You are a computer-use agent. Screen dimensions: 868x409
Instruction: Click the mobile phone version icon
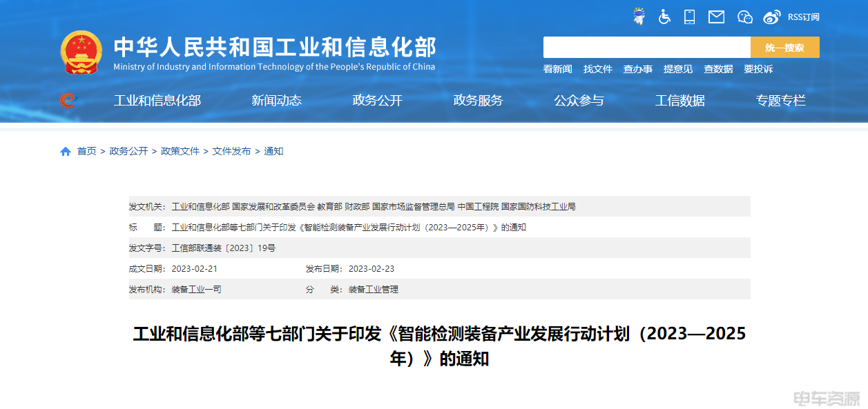tap(689, 17)
